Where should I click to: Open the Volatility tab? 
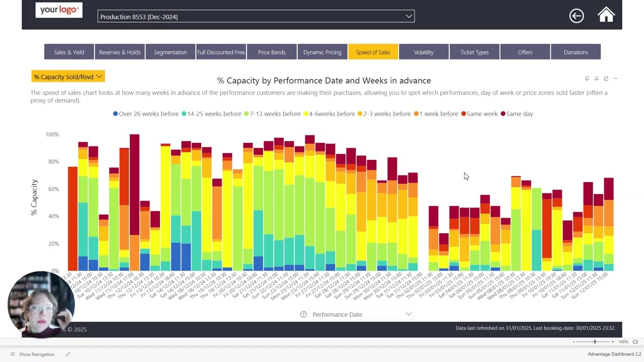(424, 52)
